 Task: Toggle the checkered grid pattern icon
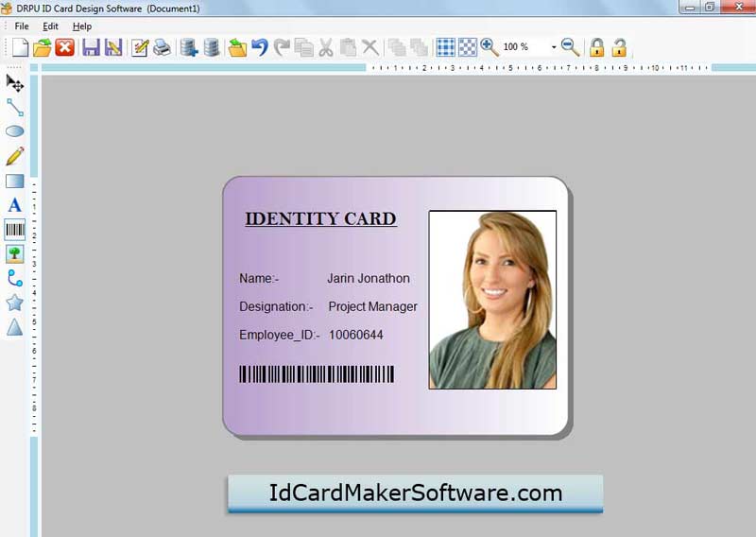468,47
